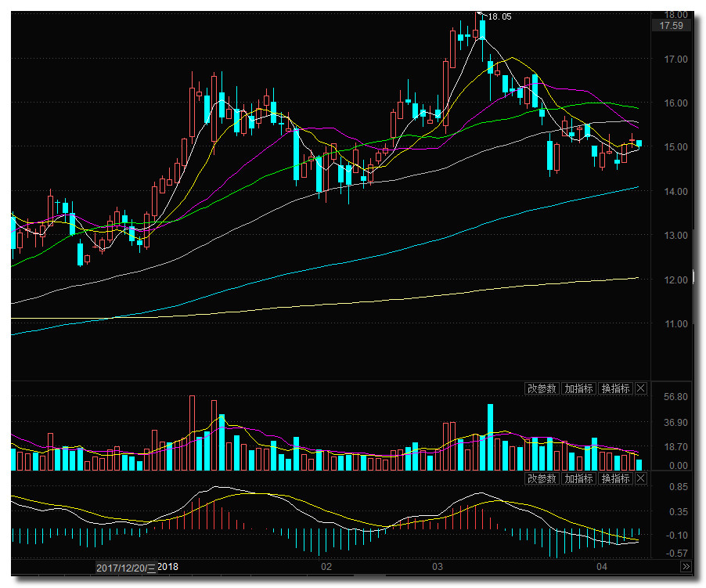Open 换指标 in the volume panel
The width and height of the screenshot is (706, 588).
click(614, 388)
